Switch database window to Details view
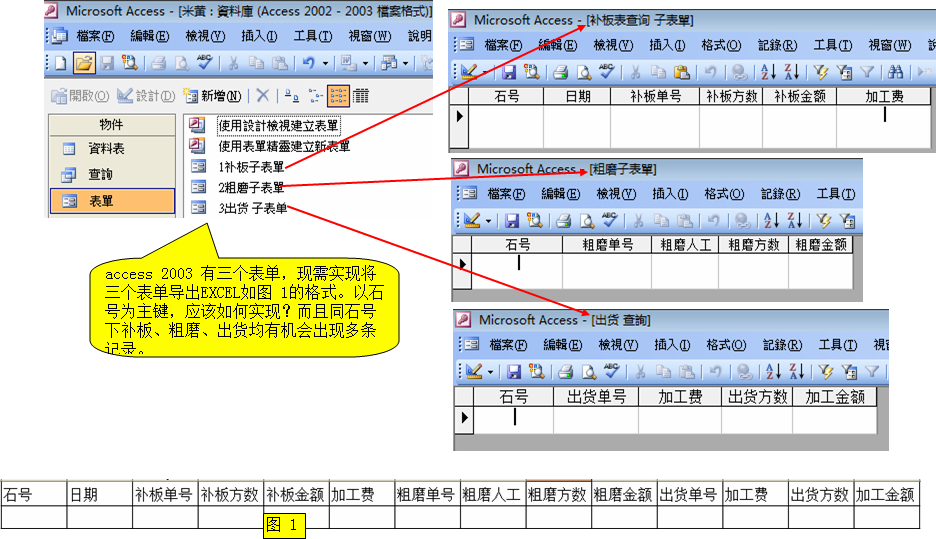This screenshot has height=539, width=936. pyautogui.click(x=360, y=96)
